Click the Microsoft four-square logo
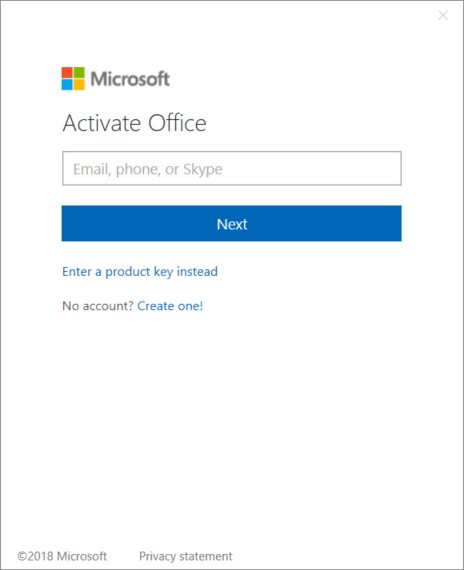 click(x=73, y=79)
